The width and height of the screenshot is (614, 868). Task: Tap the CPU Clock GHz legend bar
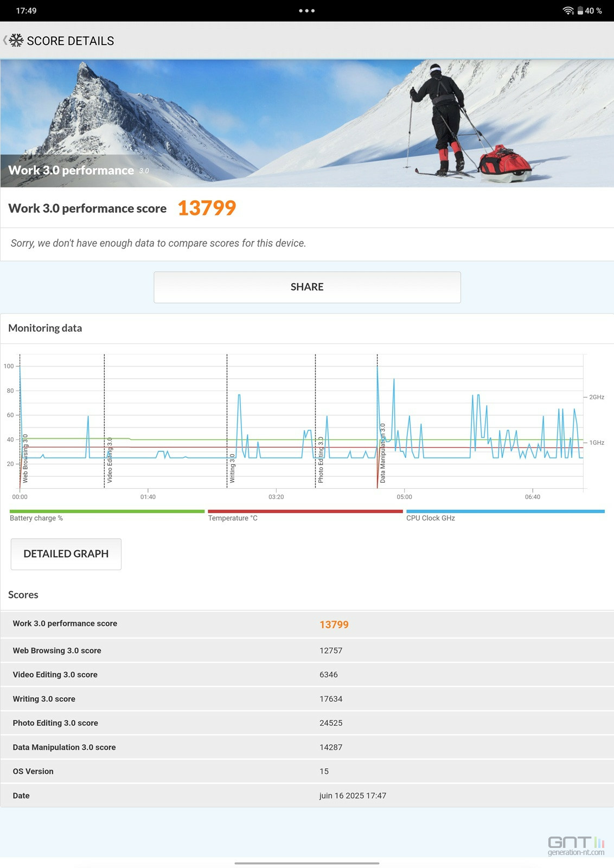(506, 511)
